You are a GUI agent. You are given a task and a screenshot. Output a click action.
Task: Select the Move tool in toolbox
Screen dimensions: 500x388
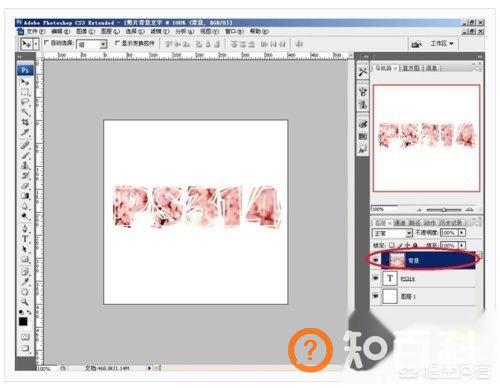click(25, 82)
